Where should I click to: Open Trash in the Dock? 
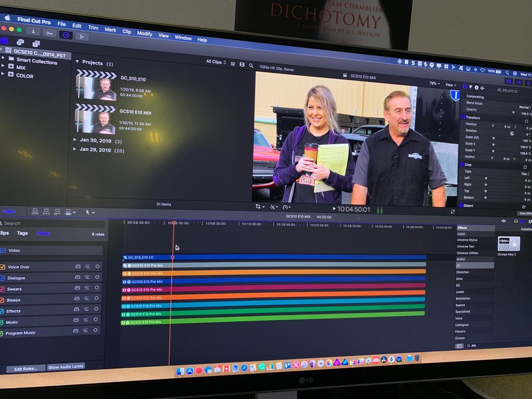tap(417, 358)
